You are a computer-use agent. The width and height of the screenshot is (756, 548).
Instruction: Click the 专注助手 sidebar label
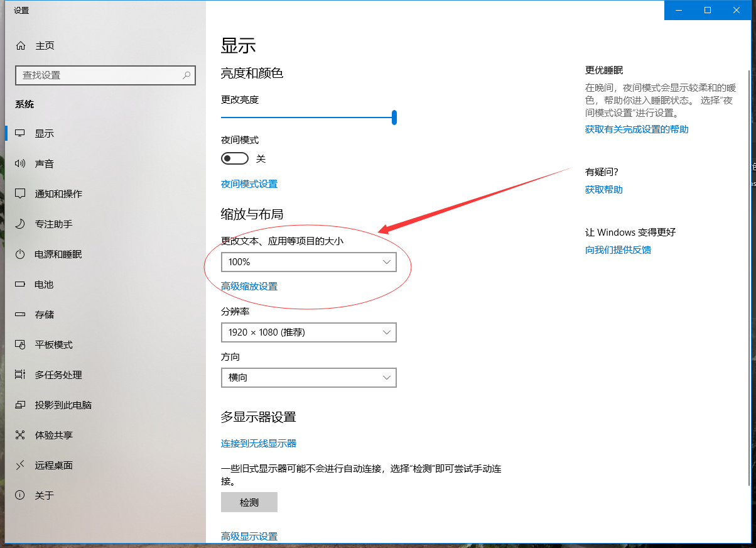coord(54,224)
